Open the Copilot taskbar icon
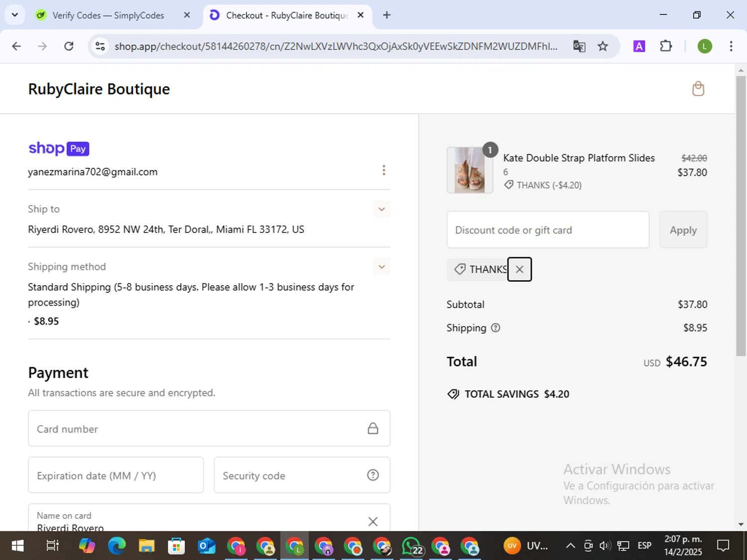 tap(87, 546)
